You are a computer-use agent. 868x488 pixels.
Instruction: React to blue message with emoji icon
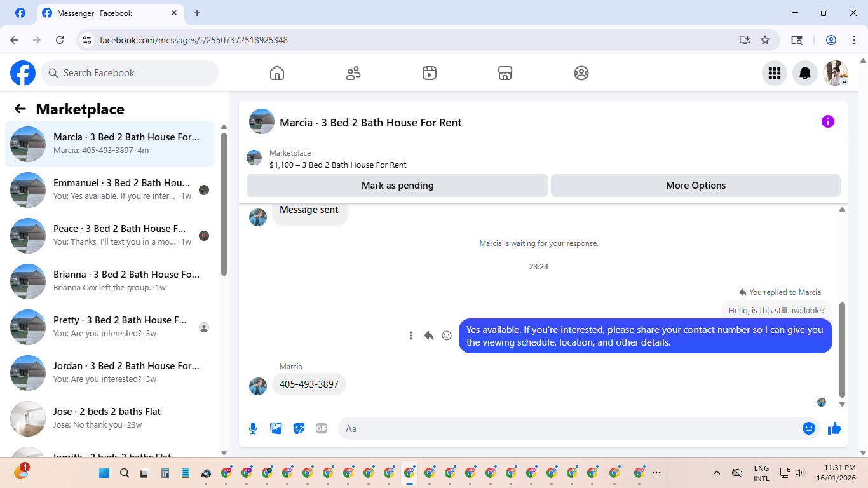coord(447,335)
